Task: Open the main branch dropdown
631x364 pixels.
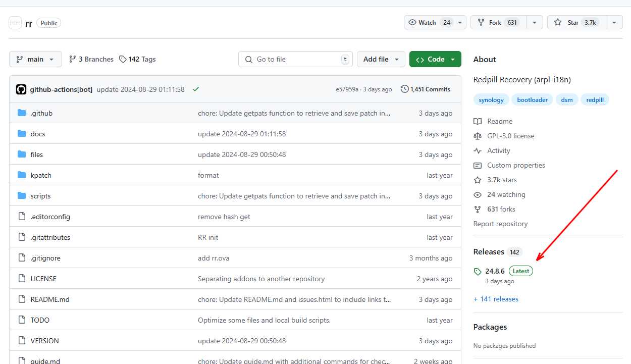Action: click(x=35, y=59)
